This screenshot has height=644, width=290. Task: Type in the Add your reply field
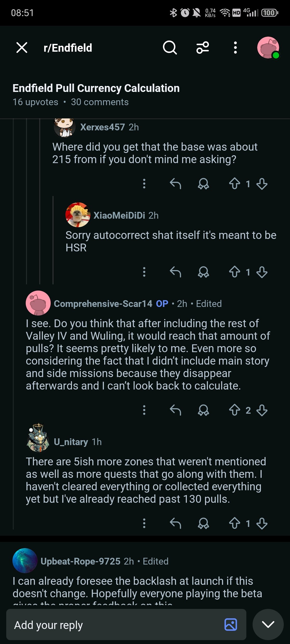(x=114, y=625)
